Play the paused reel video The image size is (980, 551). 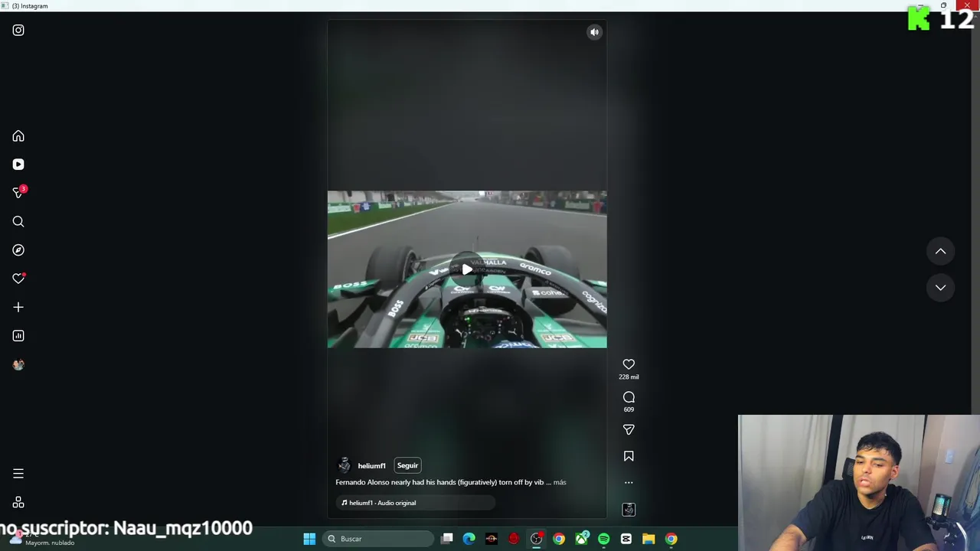pyautogui.click(x=467, y=269)
